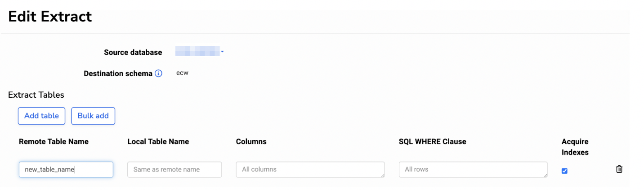Click into the All rows WHERE field
644x190 pixels.
(472, 170)
